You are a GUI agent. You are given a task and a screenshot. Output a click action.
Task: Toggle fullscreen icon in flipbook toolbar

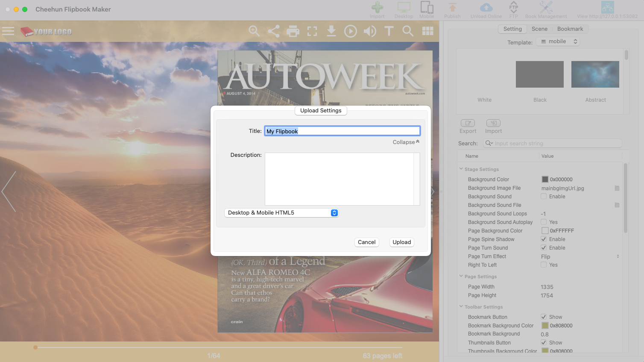pos(312,31)
